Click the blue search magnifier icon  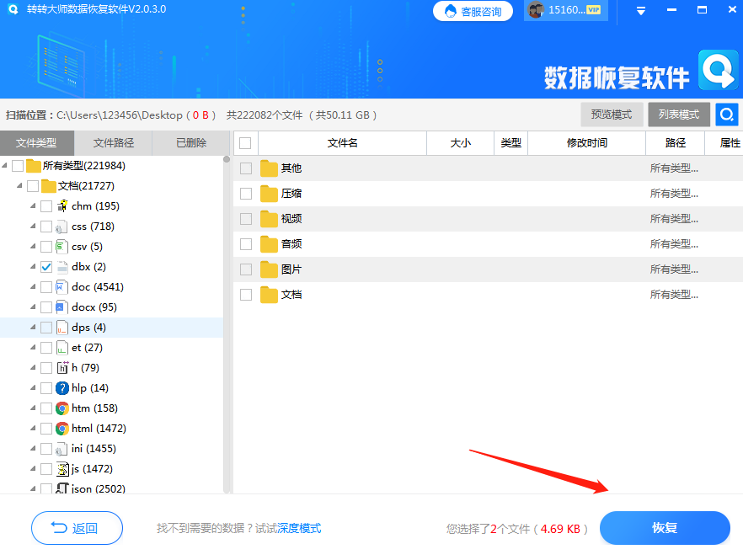click(726, 114)
